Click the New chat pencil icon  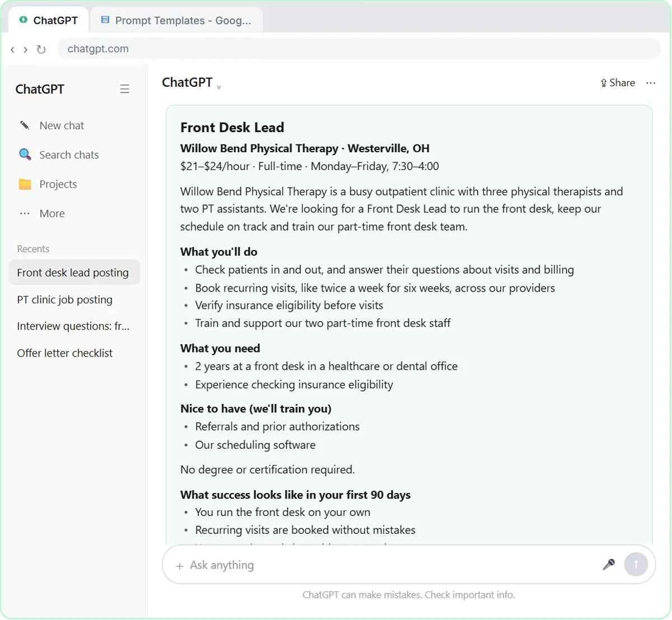25,125
